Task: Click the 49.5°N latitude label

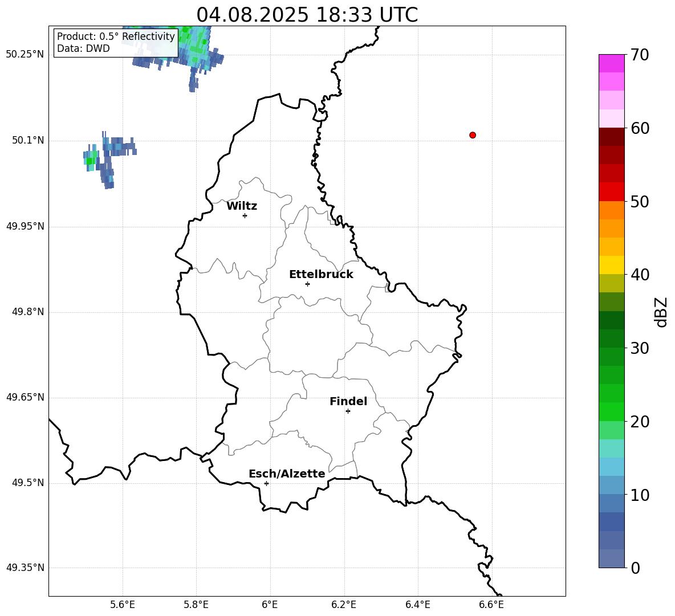Action: (x=28, y=483)
